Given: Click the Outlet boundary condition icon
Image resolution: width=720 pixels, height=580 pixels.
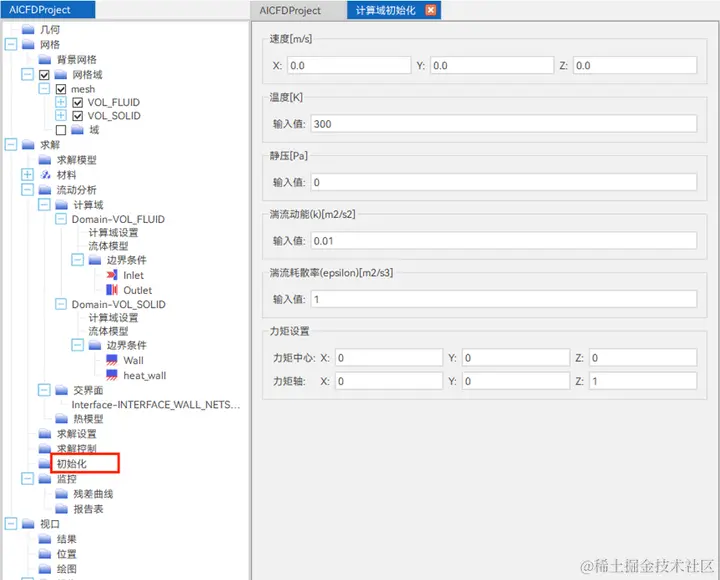Looking at the screenshot, I should pyautogui.click(x=112, y=290).
